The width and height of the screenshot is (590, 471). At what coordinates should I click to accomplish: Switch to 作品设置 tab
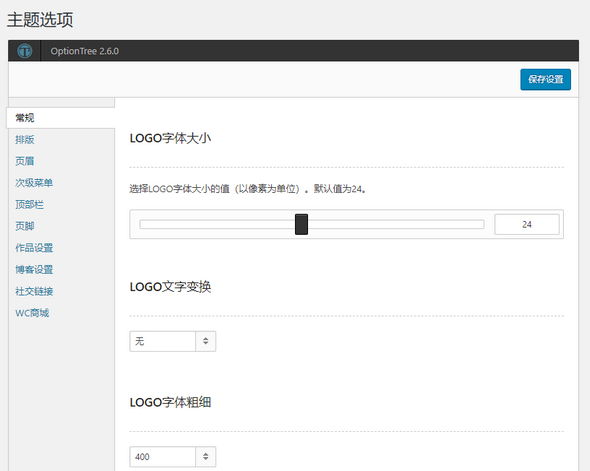pos(34,248)
